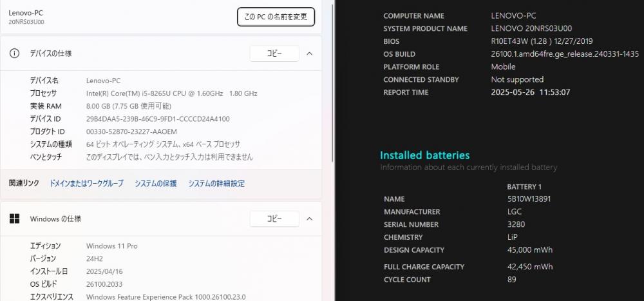Click the デバイス ID value text
Viewport: 644px width, 301px height.
coord(158,119)
